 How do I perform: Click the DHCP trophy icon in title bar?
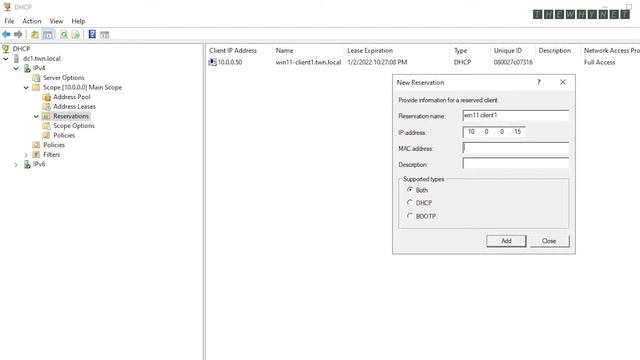pyautogui.click(x=7, y=7)
